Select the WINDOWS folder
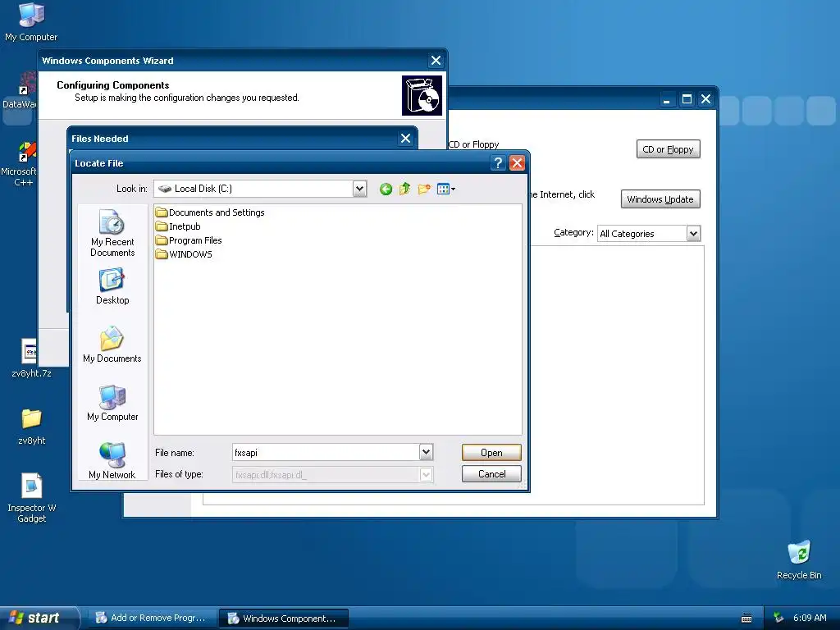Screen dimensions: 840x630 coord(184,254)
